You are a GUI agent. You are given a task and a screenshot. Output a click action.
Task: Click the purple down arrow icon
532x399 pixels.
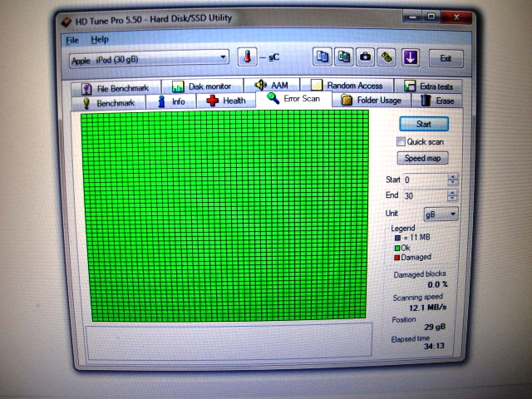pyautogui.click(x=410, y=57)
